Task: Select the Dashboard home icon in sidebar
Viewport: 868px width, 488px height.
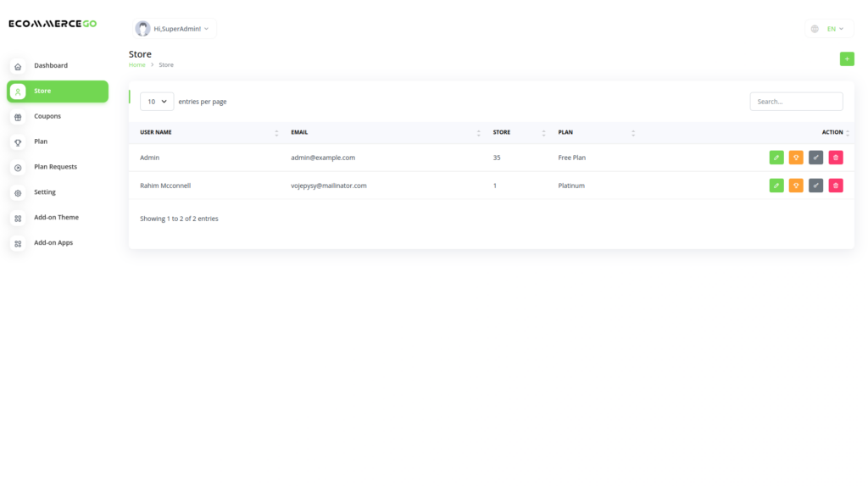Action: 18,65
